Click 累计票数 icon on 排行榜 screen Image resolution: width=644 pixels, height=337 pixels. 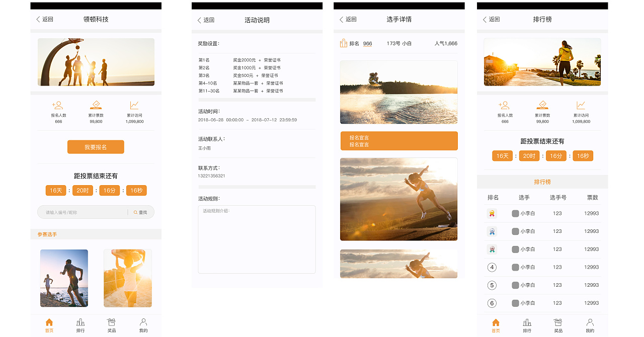(542, 106)
